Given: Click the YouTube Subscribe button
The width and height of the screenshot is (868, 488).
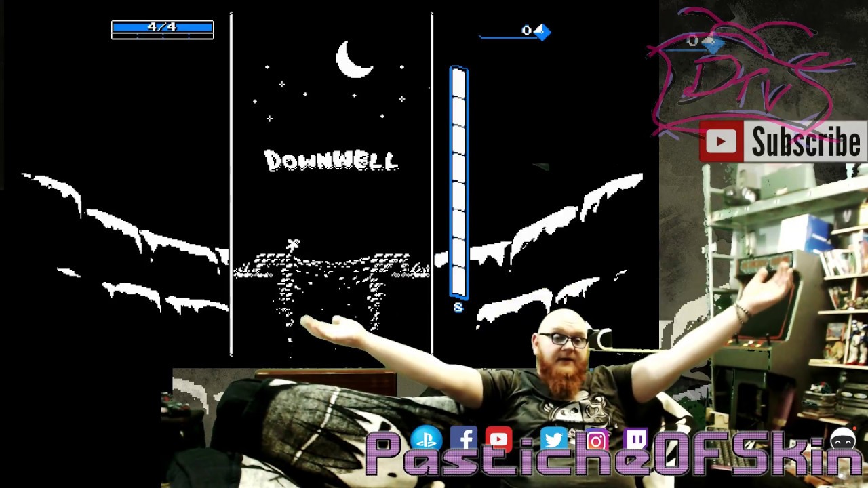Looking at the screenshot, I should (783, 142).
